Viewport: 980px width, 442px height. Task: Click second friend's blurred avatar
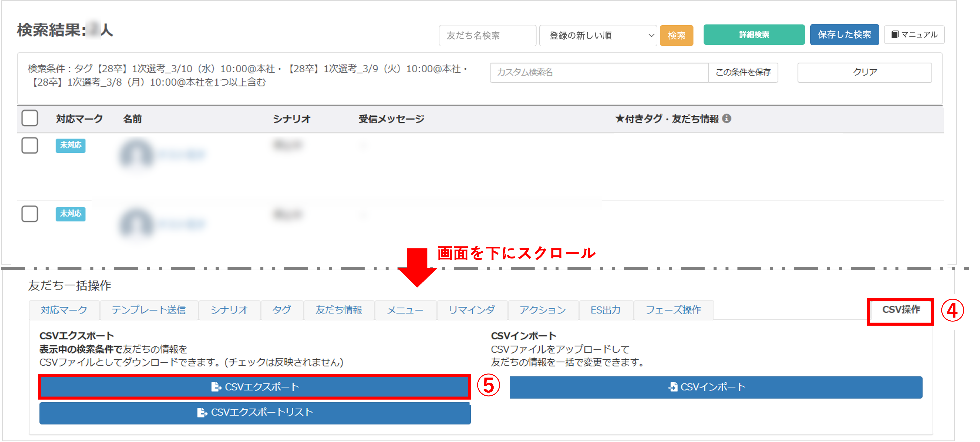click(136, 224)
